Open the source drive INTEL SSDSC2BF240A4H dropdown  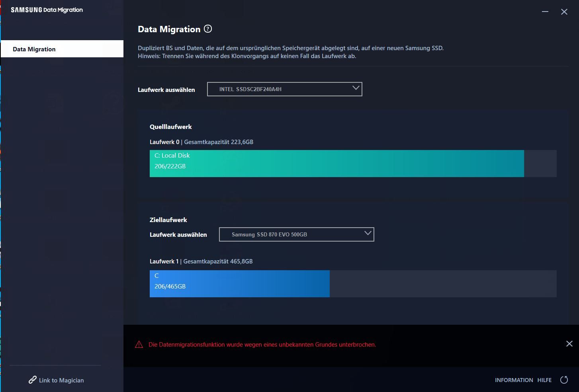coord(285,89)
